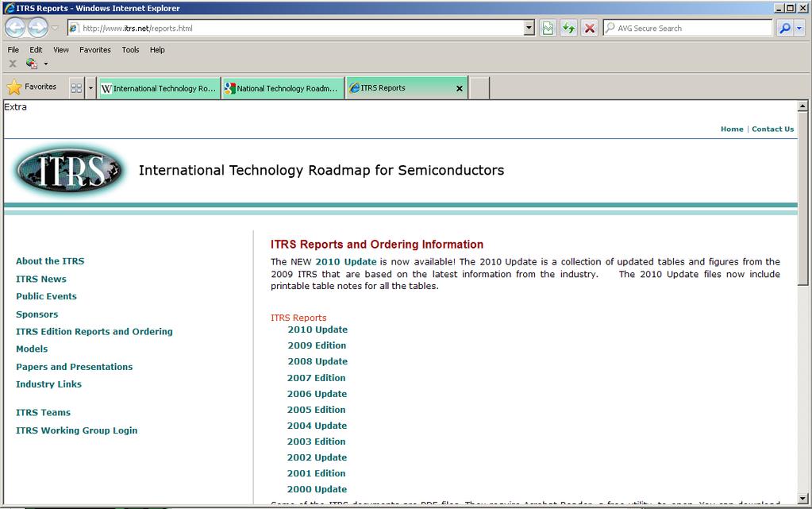Open the 2001 Edition report

317,473
